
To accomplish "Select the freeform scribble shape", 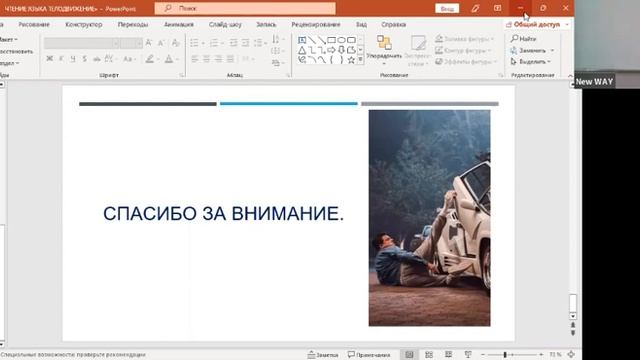I will click(302, 60).
